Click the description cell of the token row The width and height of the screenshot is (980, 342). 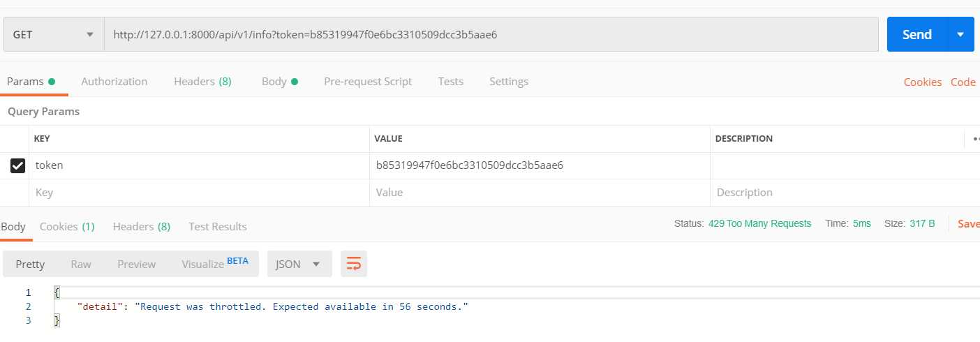click(845, 166)
